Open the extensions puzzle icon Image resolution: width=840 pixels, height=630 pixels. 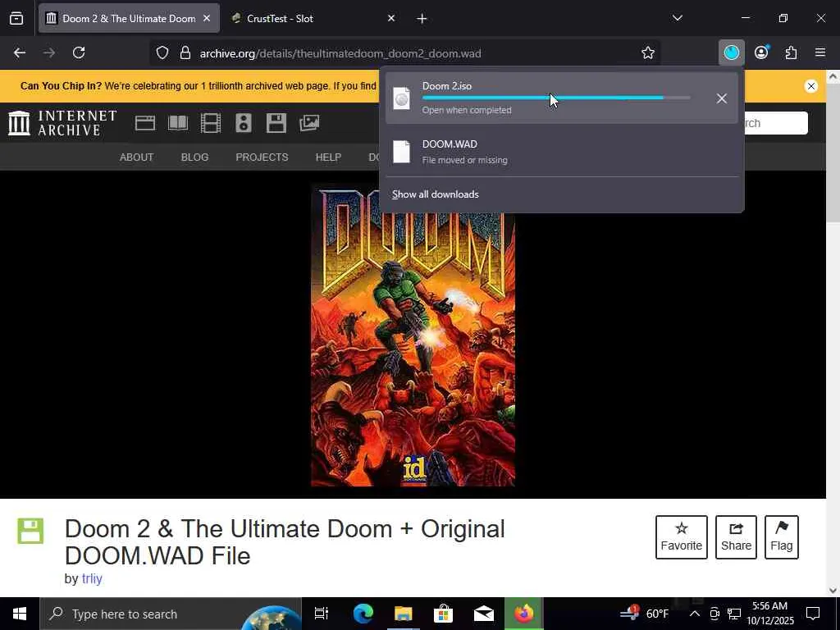click(791, 52)
